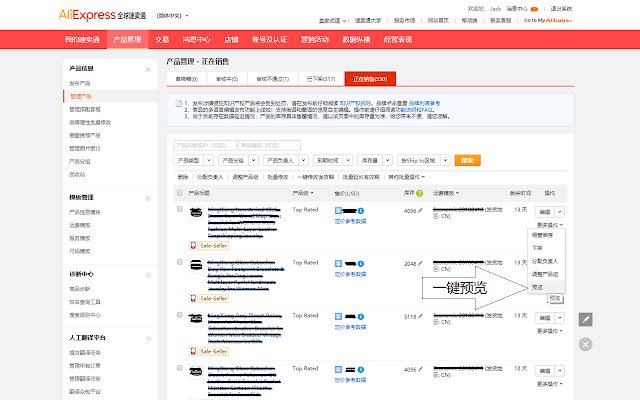The width and height of the screenshot is (640, 400).
Task: Click the green question mark beside 库存
Action: pos(419,193)
